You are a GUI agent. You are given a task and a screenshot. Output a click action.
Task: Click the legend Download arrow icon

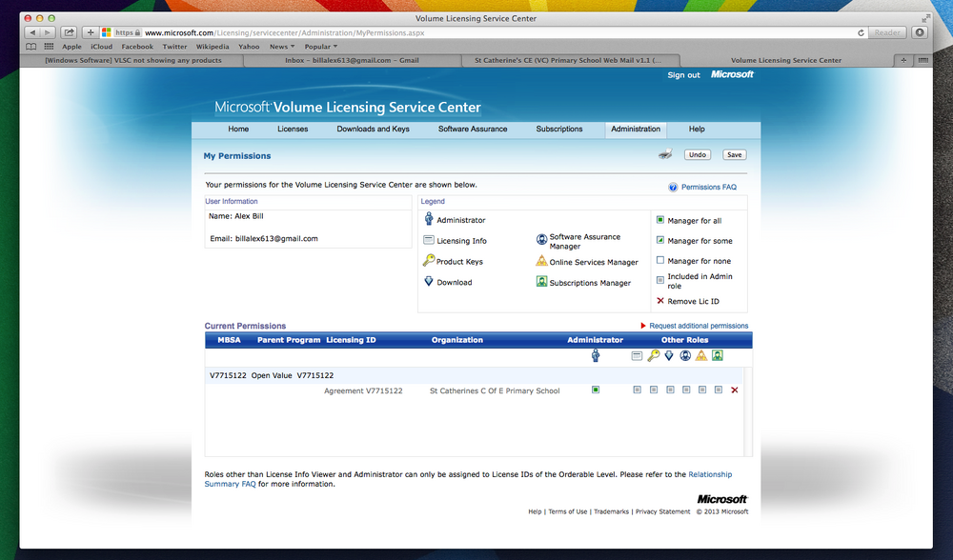429,281
